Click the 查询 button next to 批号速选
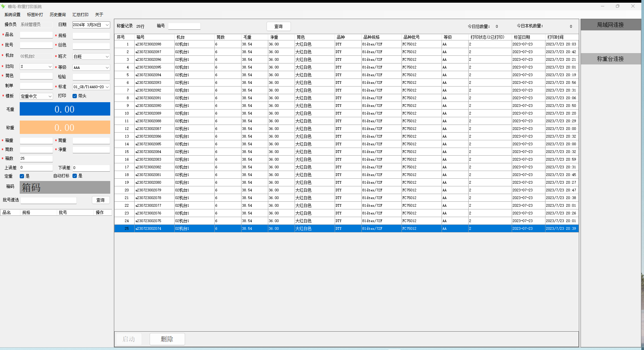The width and height of the screenshot is (644, 350). click(x=101, y=200)
